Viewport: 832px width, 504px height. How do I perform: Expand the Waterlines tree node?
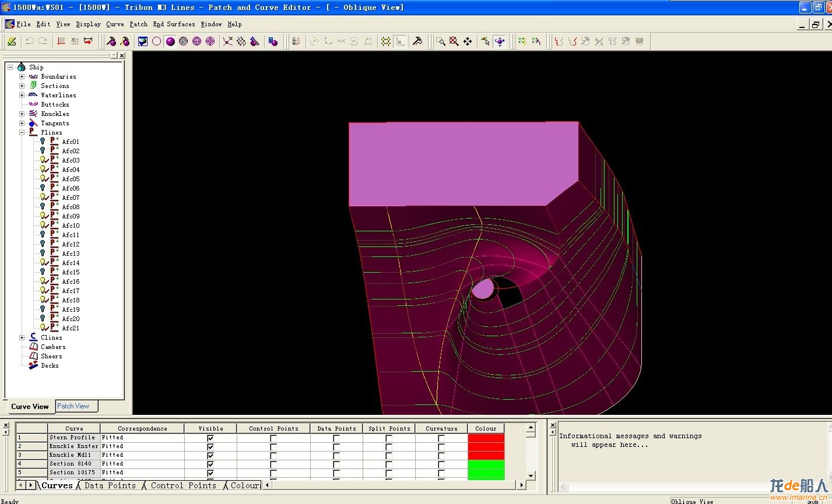click(x=22, y=95)
